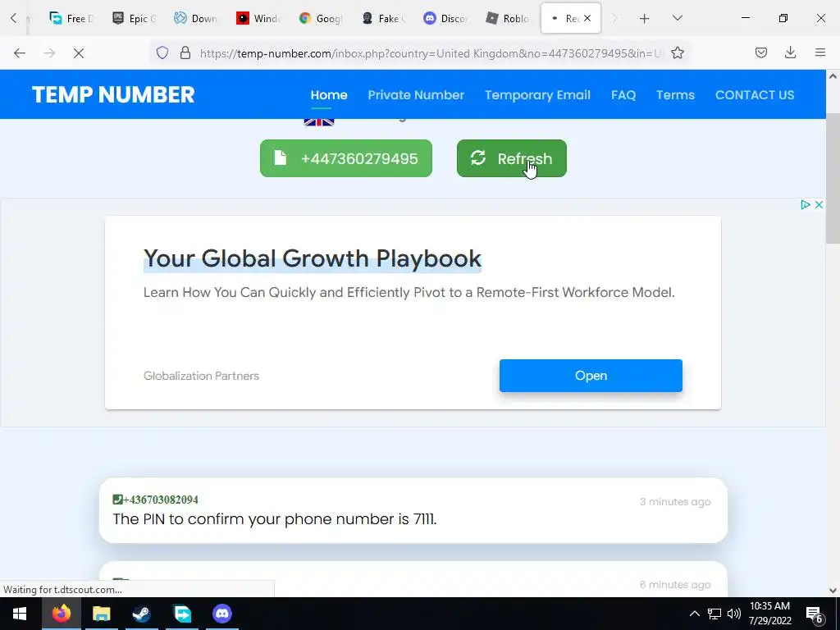Screen dimensions: 840x630
Task: Click the temp-number.com URL address field
Action: point(431,53)
